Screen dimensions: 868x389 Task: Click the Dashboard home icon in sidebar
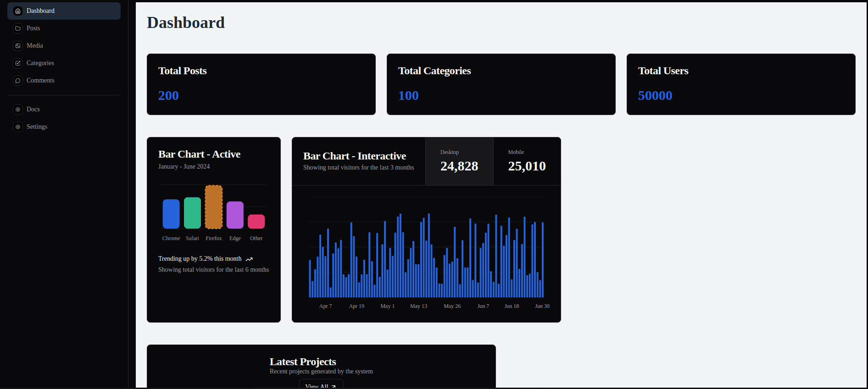(18, 11)
